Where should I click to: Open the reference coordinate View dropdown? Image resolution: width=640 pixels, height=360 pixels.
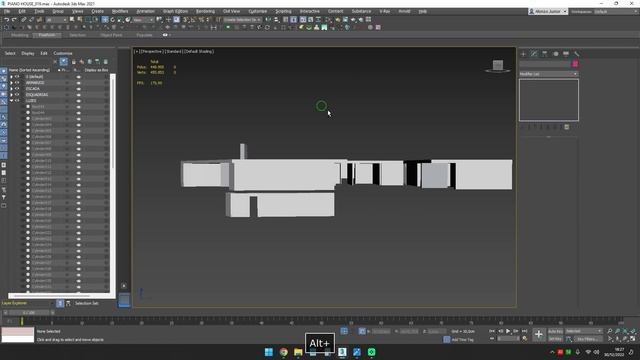coord(143,19)
